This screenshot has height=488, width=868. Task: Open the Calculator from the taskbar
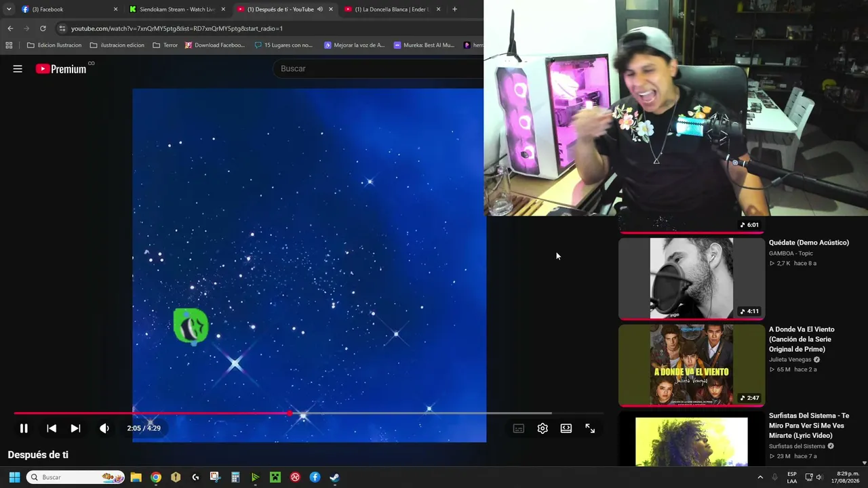point(235,477)
